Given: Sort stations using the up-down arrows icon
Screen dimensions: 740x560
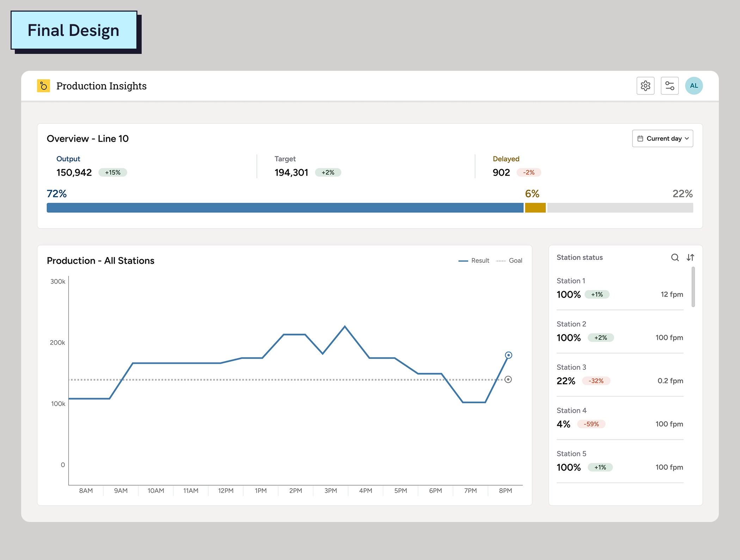Looking at the screenshot, I should click(x=690, y=257).
